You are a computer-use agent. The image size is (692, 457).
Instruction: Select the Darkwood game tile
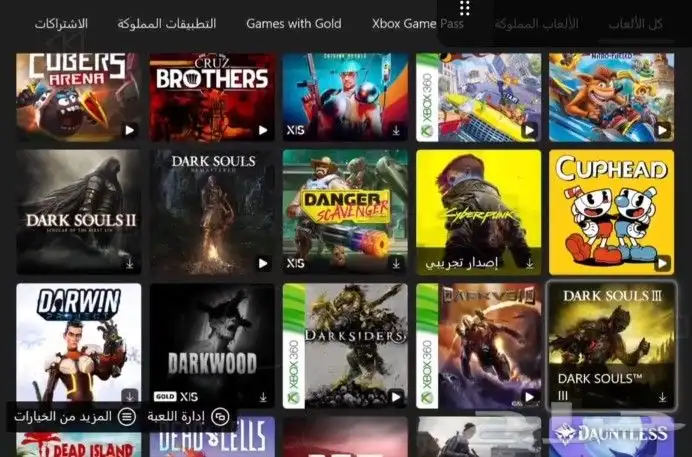point(212,345)
